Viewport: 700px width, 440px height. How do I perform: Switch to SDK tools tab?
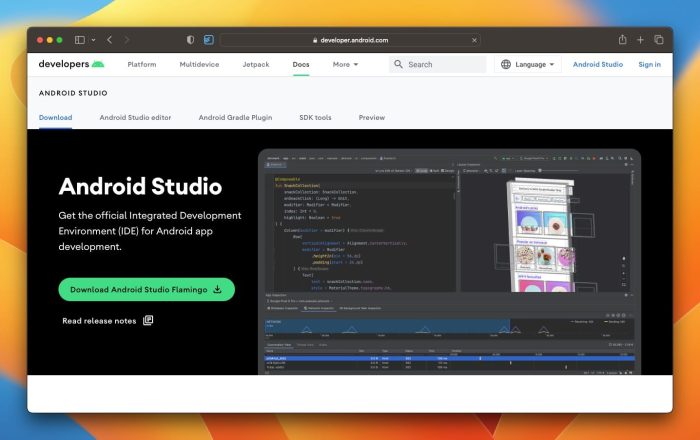click(315, 117)
